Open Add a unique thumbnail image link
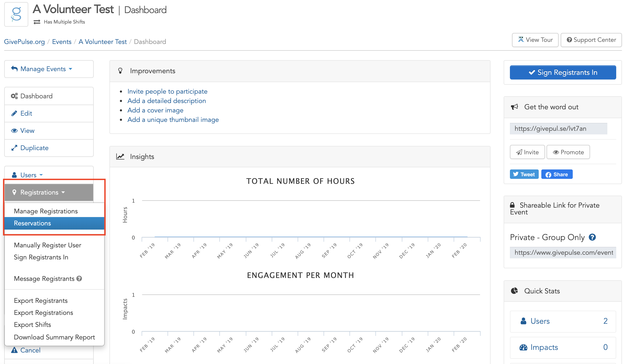The height and width of the screenshot is (364, 623). click(173, 120)
